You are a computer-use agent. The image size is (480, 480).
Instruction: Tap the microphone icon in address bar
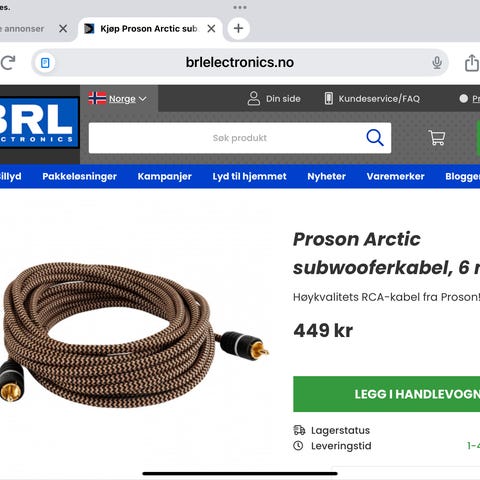point(437,62)
